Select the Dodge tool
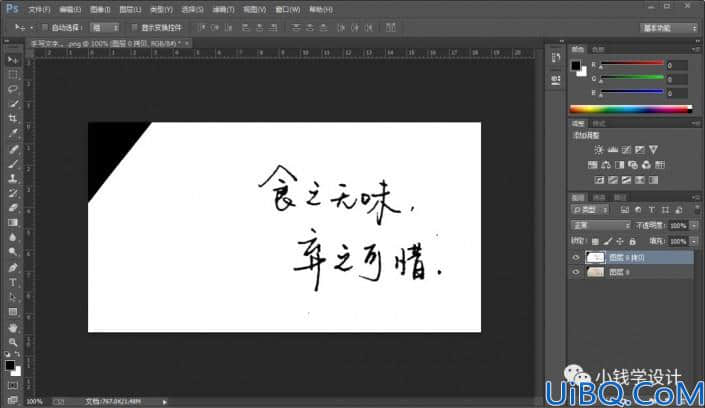The image size is (705, 408). pos(13,252)
